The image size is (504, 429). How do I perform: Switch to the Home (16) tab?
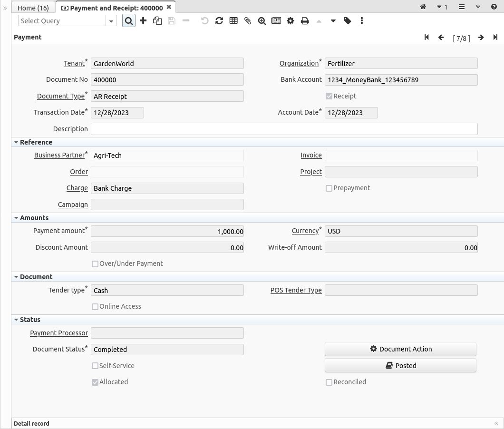tap(33, 8)
